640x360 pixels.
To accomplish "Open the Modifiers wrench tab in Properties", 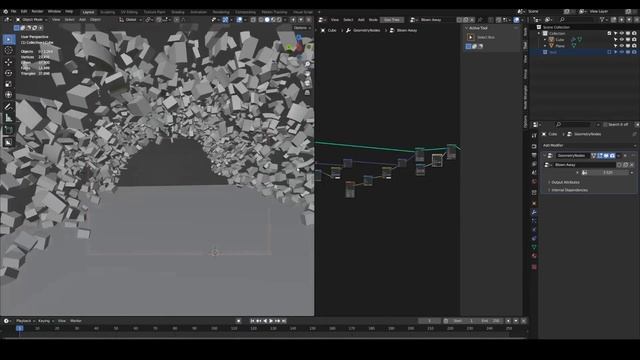I will pyautogui.click(x=534, y=212).
